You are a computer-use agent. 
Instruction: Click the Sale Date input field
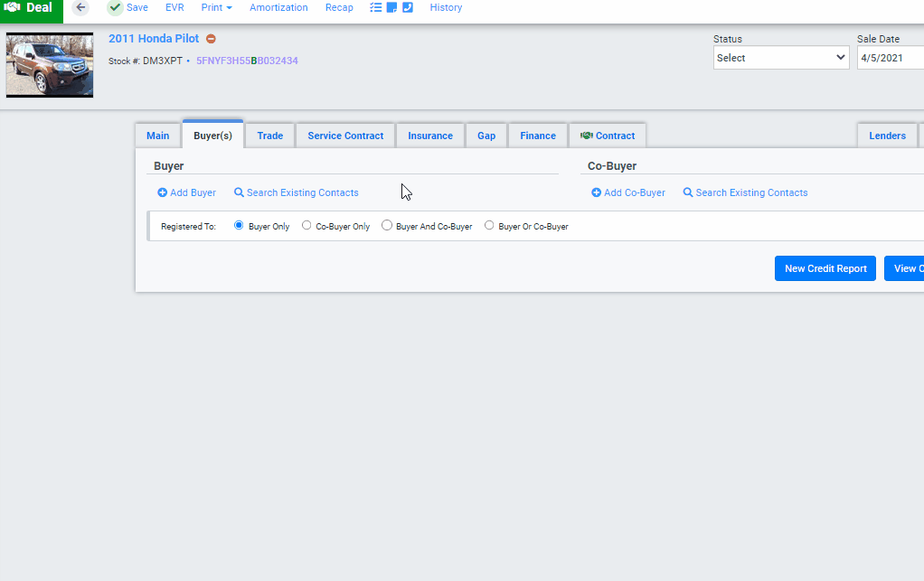(x=891, y=58)
